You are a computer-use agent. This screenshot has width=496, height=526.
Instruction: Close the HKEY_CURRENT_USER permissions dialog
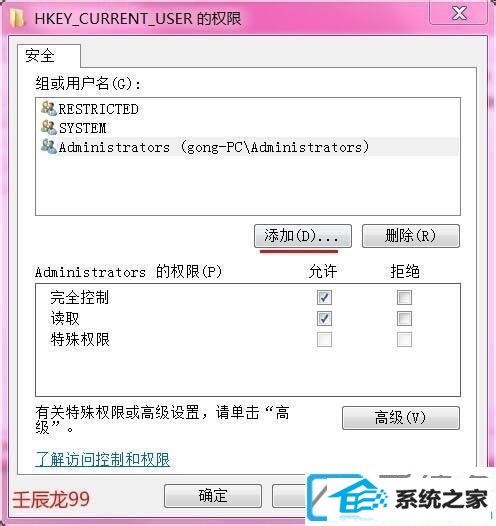click(458, 13)
